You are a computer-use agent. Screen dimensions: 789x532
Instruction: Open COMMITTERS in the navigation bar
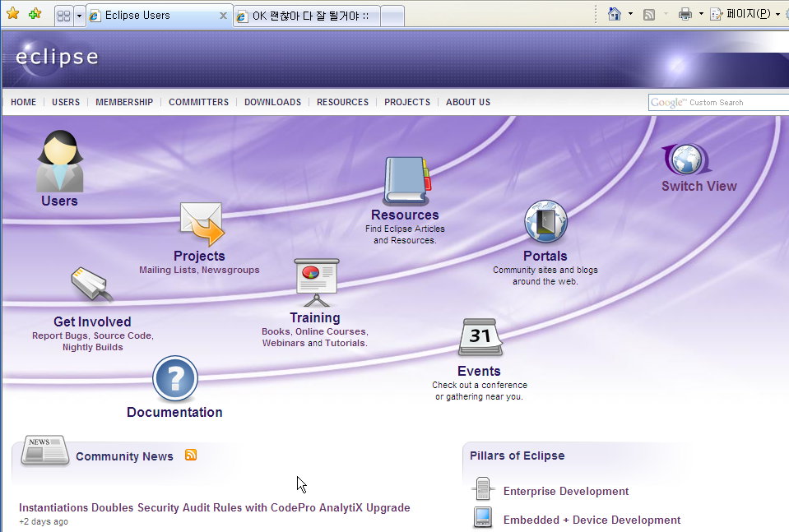(199, 102)
